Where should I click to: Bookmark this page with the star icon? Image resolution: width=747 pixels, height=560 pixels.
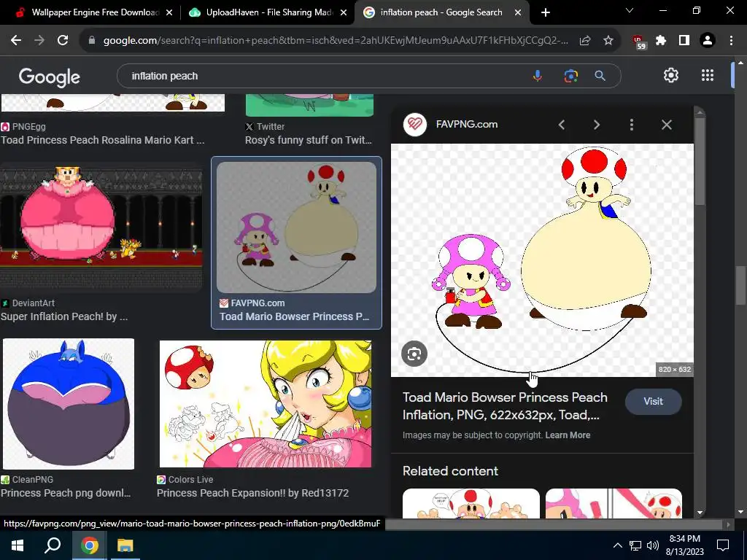pyautogui.click(x=608, y=41)
